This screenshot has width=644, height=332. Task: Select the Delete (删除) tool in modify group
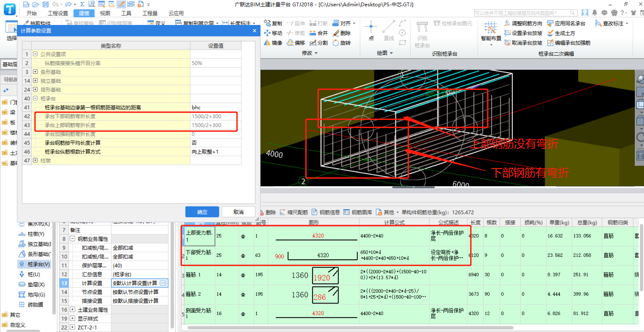coord(342,33)
